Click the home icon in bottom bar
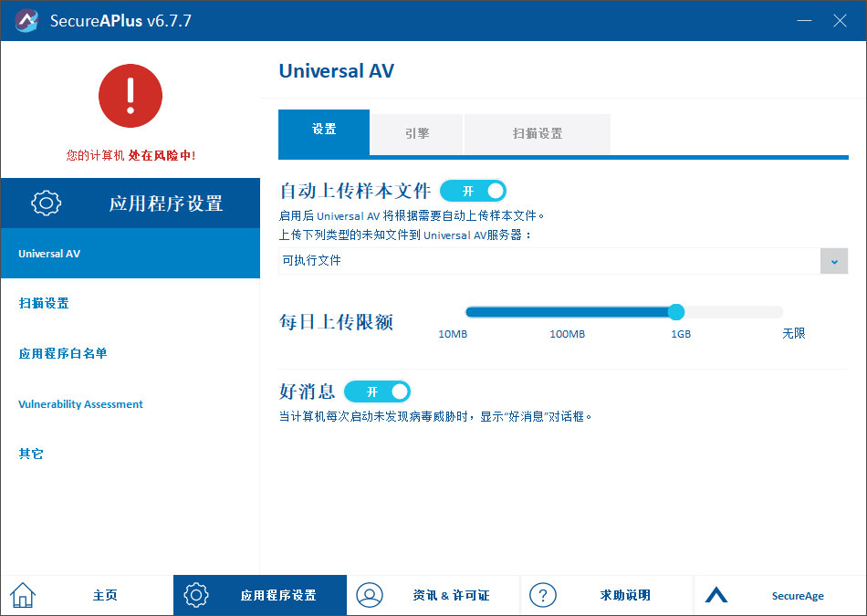This screenshot has width=867, height=616. 23,596
